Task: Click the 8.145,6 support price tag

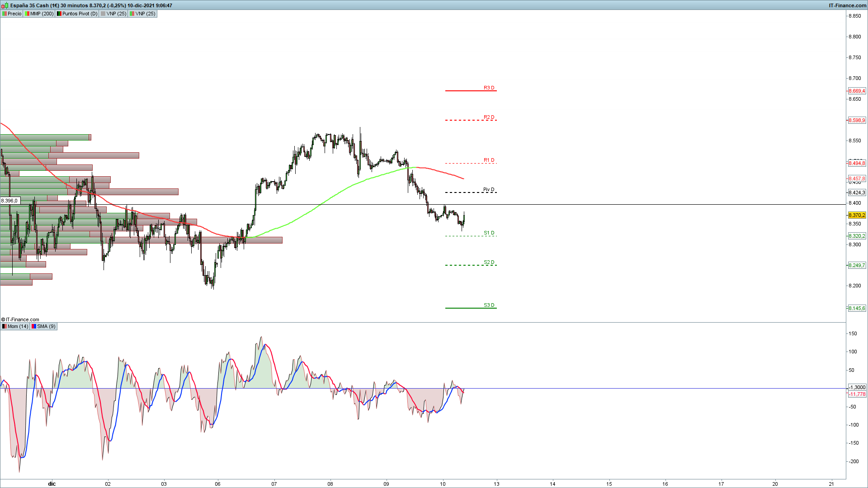Action: pos(857,308)
